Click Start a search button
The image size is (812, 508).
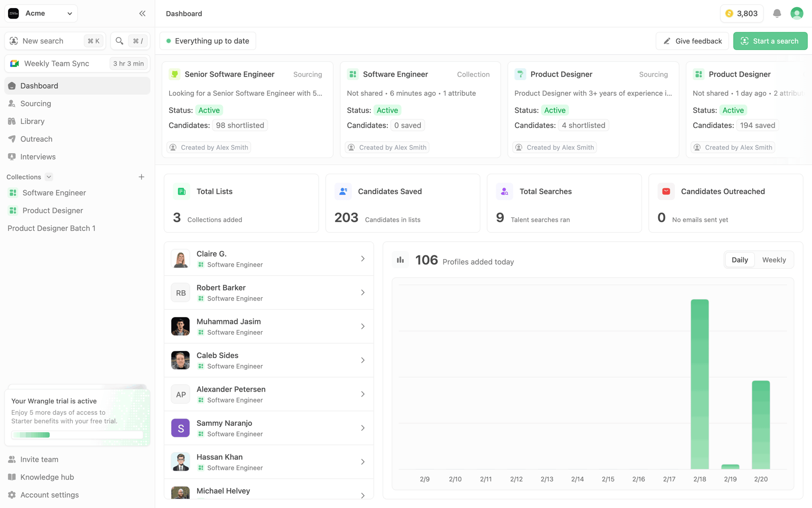(x=770, y=41)
